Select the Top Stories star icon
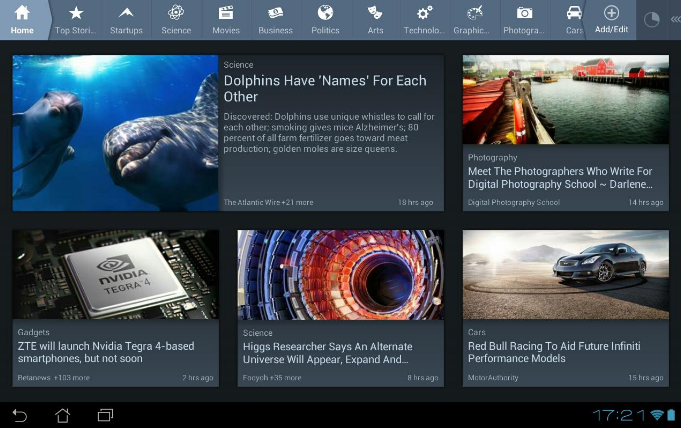The height and width of the screenshot is (428, 681). click(x=76, y=13)
